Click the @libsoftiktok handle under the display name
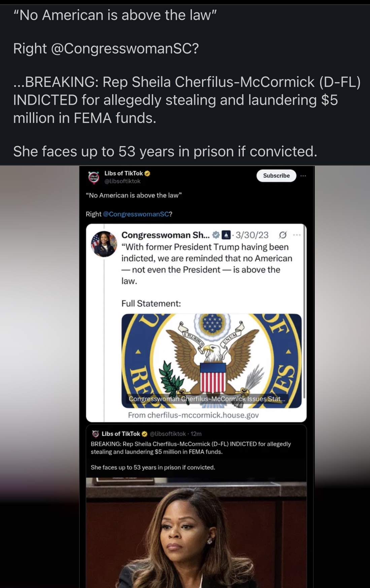This screenshot has width=370, height=588. (x=122, y=181)
